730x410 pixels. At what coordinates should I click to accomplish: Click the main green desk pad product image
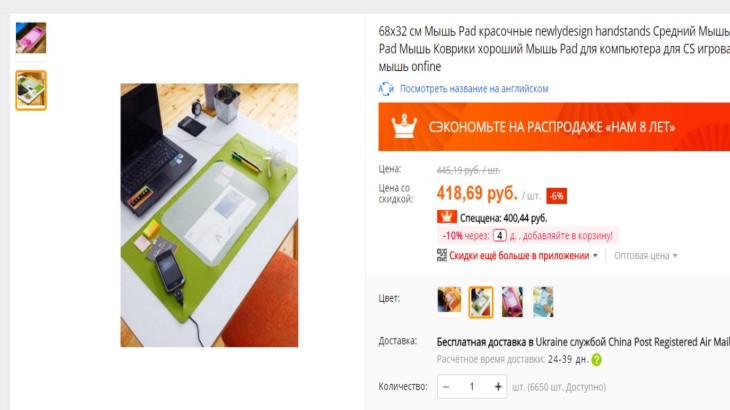pos(209,215)
